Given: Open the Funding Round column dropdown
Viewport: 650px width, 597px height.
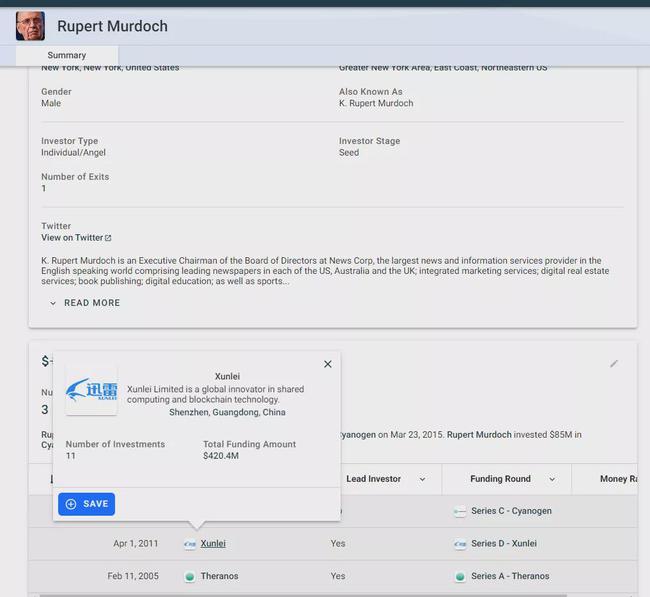Looking at the screenshot, I should 552,479.
